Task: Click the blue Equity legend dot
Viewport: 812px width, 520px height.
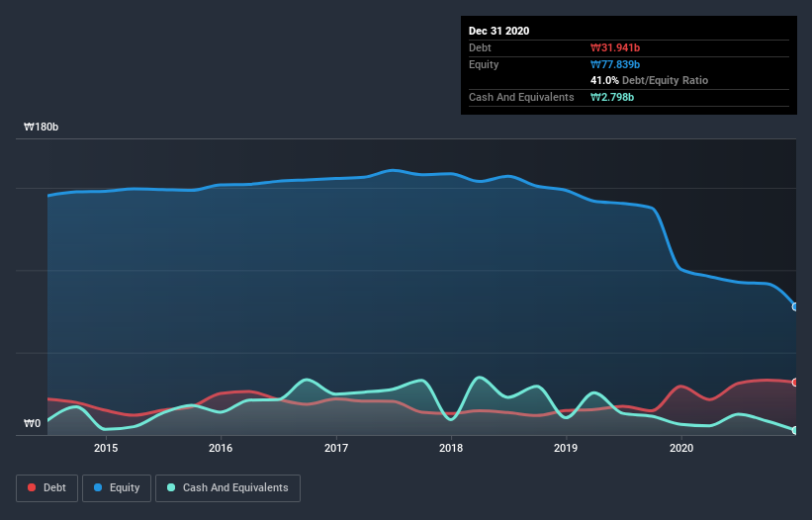Action: [x=98, y=487]
